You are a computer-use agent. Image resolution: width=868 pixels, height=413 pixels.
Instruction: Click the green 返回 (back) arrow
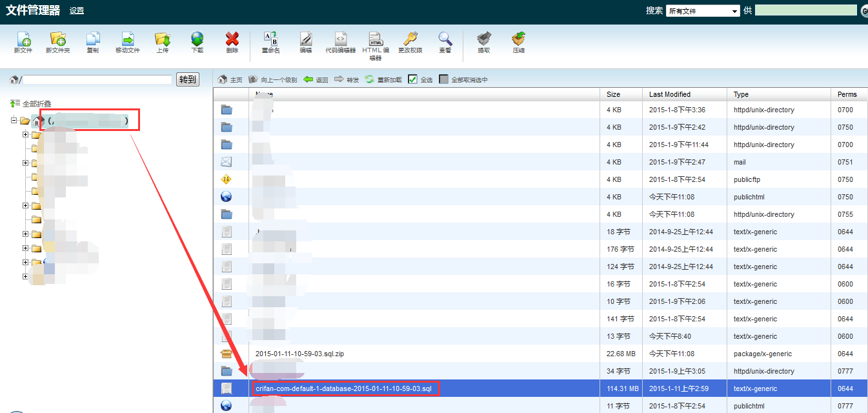pos(316,79)
